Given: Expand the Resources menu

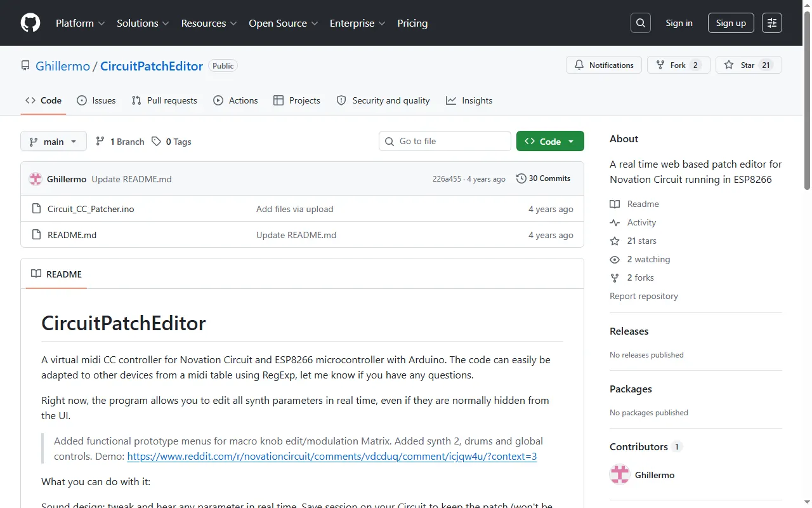Looking at the screenshot, I should [209, 23].
